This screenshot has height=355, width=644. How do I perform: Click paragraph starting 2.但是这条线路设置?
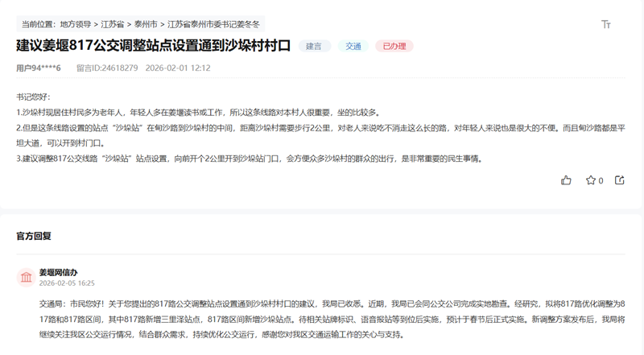[x=320, y=135]
